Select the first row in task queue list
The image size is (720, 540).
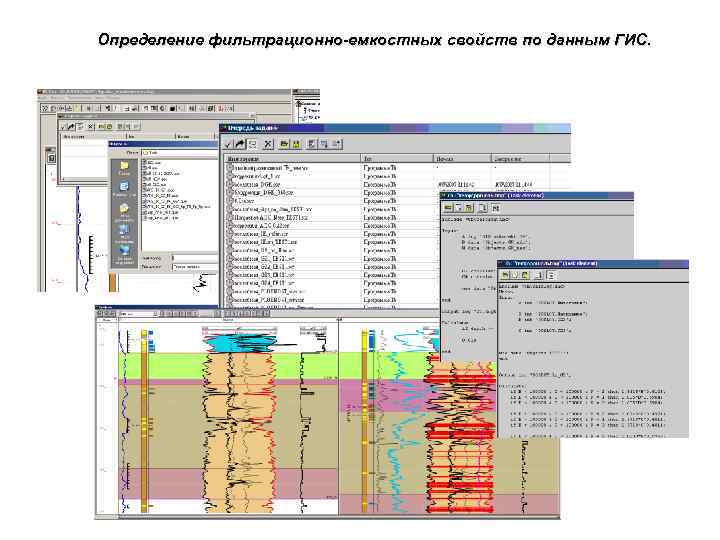(x=387, y=168)
